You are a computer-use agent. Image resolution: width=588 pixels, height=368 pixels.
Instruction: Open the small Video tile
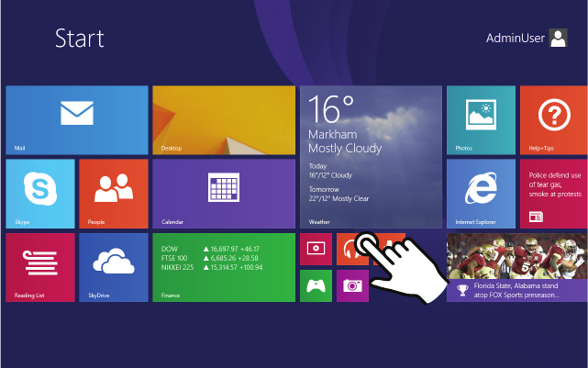(x=316, y=249)
